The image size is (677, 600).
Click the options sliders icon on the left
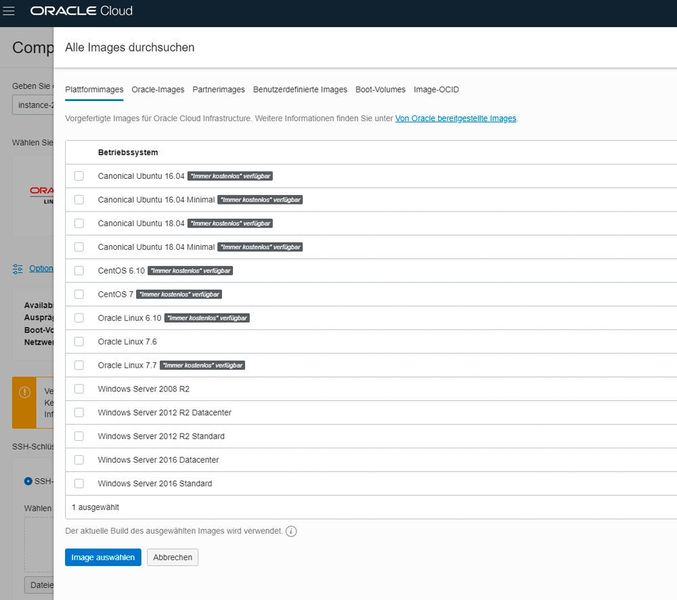point(18,269)
